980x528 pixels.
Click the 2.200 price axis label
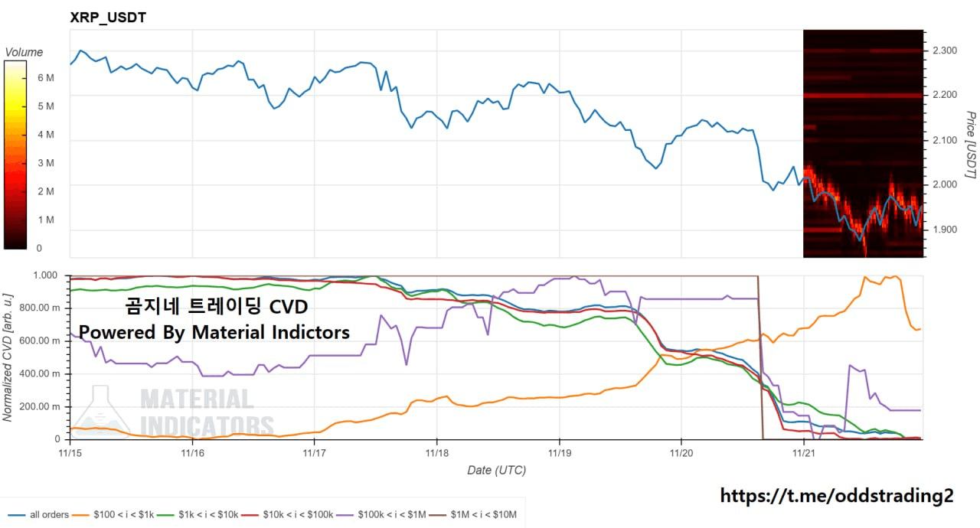(x=945, y=96)
